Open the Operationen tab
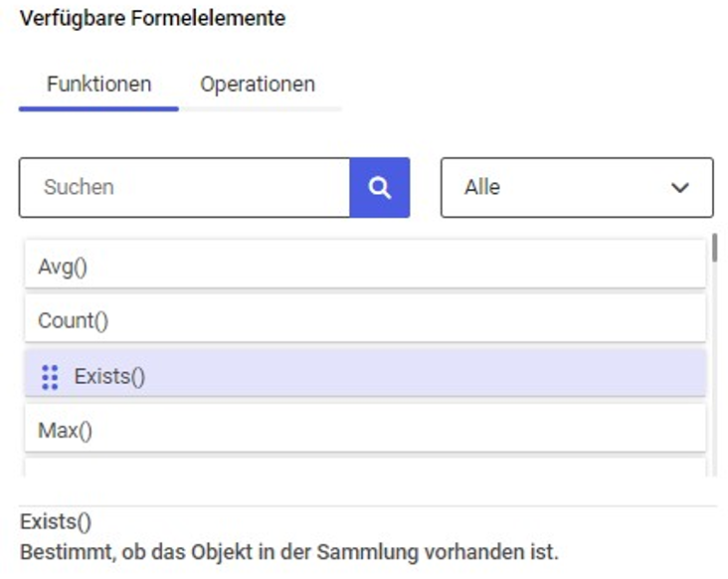The width and height of the screenshot is (728, 579). click(258, 85)
